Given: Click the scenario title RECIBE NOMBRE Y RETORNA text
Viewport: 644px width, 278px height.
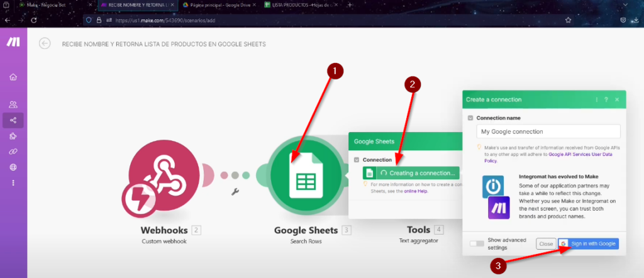Looking at the screenshot, I should coord(164,44).
